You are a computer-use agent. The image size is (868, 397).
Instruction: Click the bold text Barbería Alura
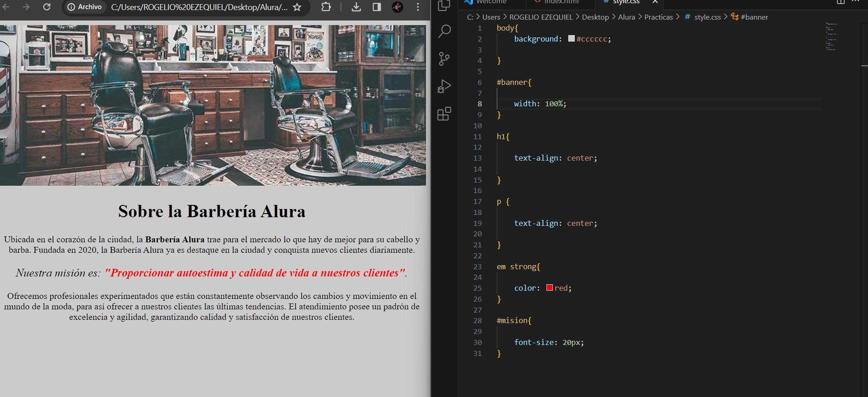click(175, 239)
